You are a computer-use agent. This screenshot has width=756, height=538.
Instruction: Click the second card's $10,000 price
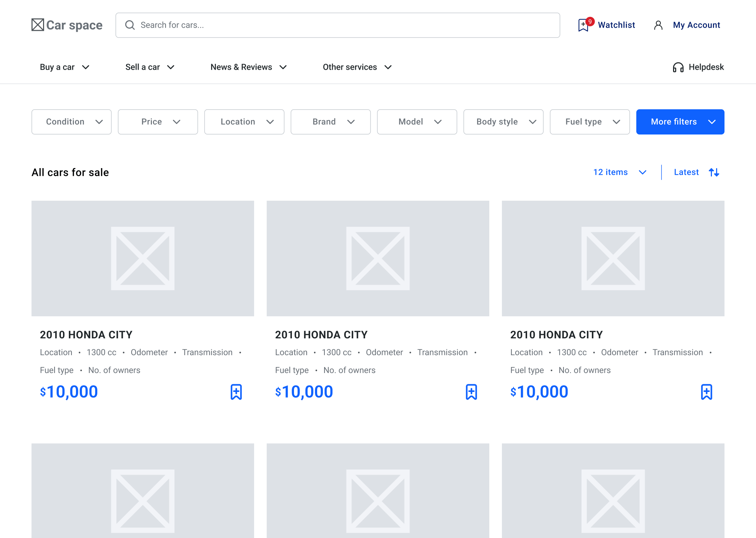point(304,392)
